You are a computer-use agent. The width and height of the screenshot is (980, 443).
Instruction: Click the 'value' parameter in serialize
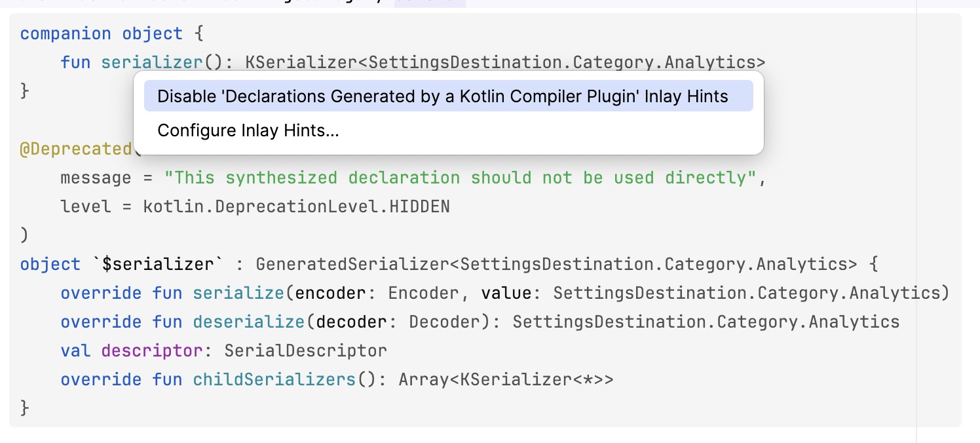click(x=506, y=293)
